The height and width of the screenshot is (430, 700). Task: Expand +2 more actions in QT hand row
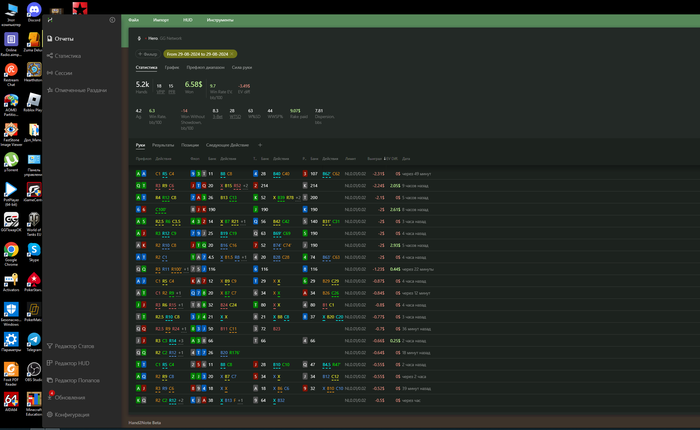click(x=245, y=186)
